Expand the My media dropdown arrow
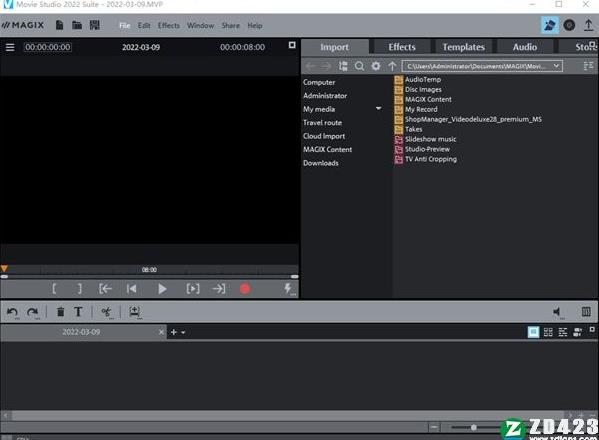Viewport: 599px width, 440px height. pos(378,108)
